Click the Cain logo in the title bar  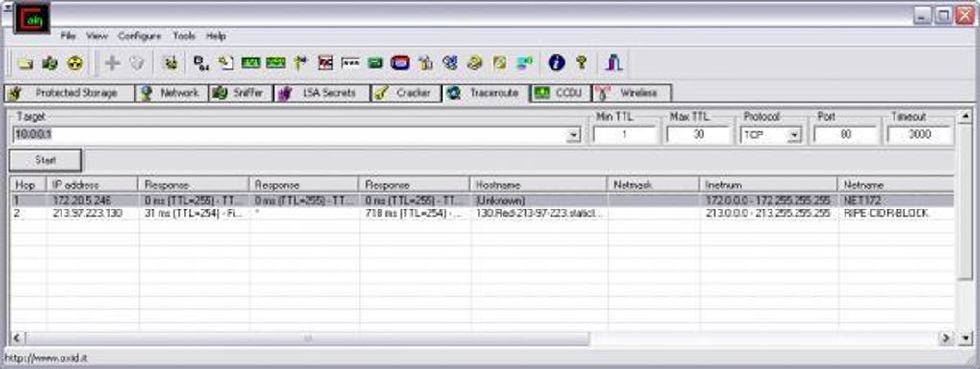point(32,19)
